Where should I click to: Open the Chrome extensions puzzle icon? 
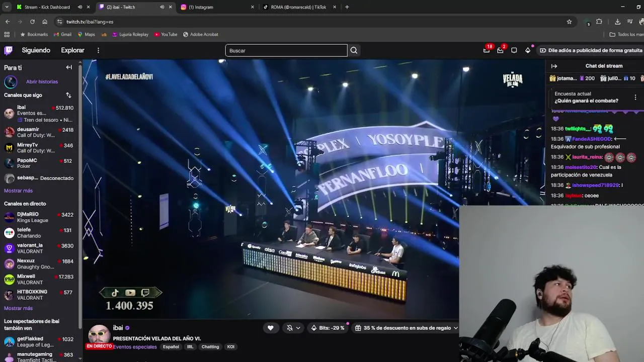599,22
